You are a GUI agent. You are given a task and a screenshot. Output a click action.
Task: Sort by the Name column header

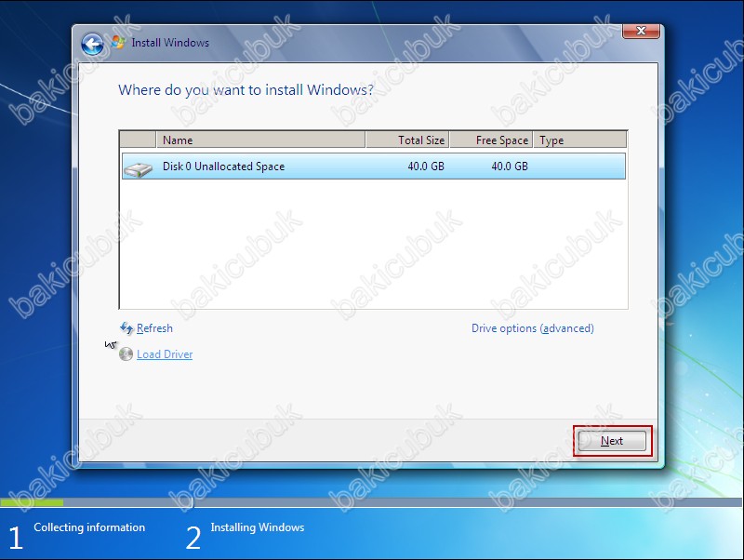(260, 140)
